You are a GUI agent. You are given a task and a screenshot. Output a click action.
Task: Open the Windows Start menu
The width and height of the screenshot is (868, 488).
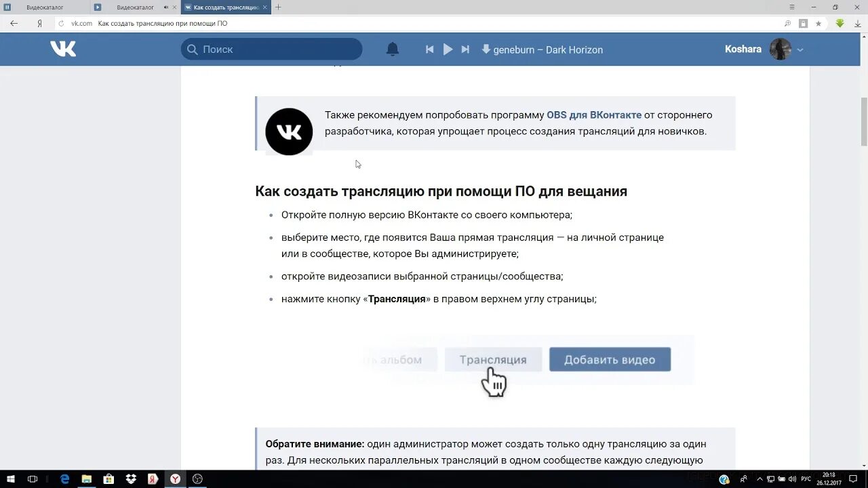11,479
